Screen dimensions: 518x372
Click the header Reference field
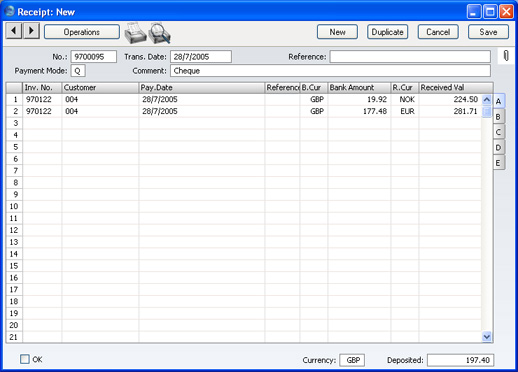[x=410, y=57]
